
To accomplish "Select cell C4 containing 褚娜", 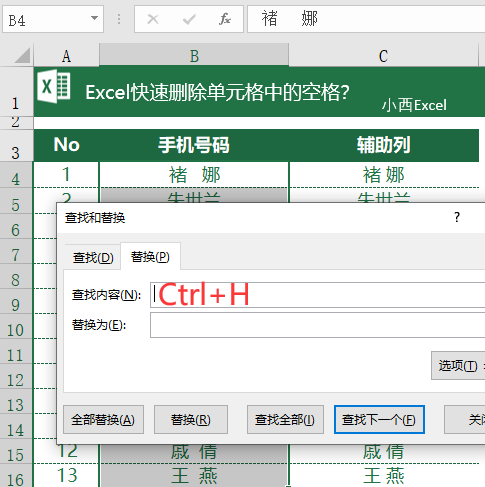I will [x=384, y=175].
